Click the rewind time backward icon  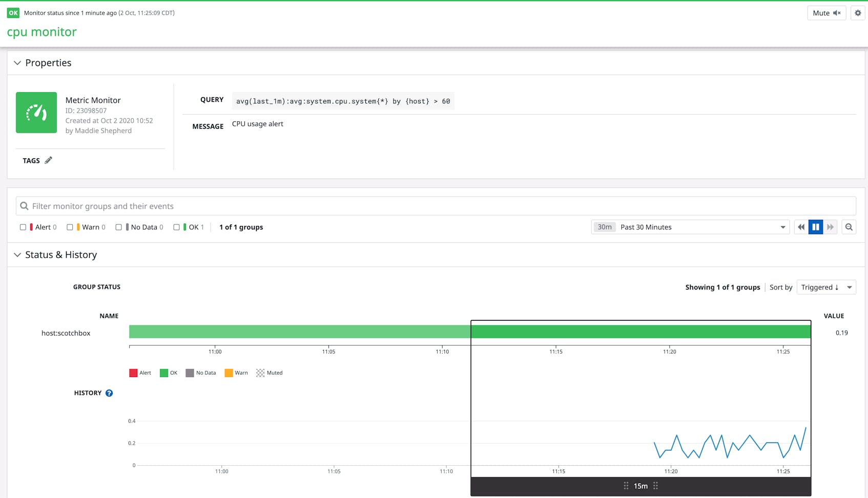tap(801, 227)
